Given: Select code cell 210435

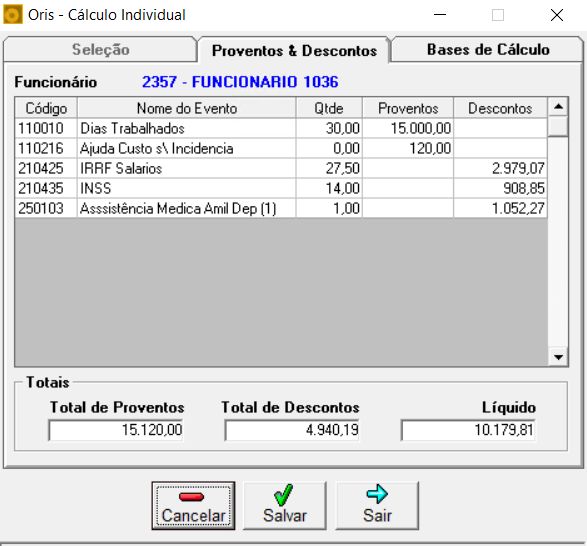Looking at the screenshot, I should 46,188.
